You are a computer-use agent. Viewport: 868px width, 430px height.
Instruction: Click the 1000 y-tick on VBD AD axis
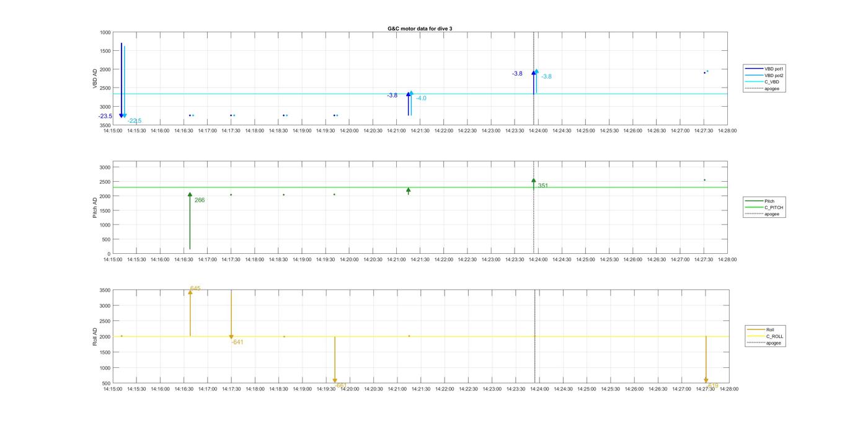coord(105,32)
